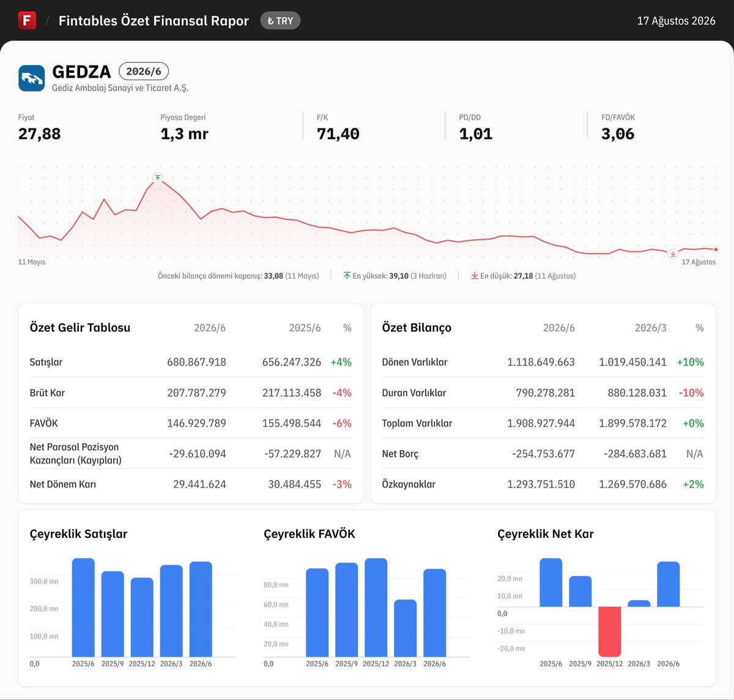
Task: Click the Net Borç value -254.753.677
Action: pyautogui.click(x=543, y=454)
